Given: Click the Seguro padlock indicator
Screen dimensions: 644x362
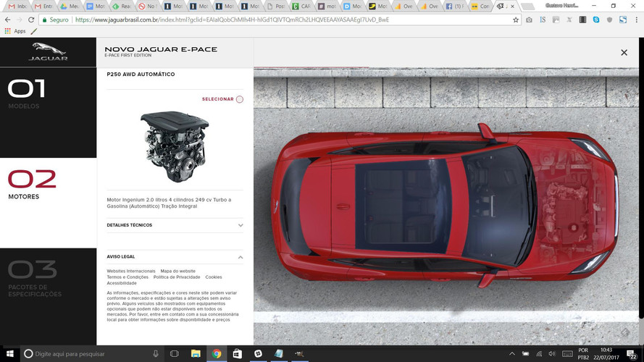Looking at the screenshot, I should coord(56,20).
